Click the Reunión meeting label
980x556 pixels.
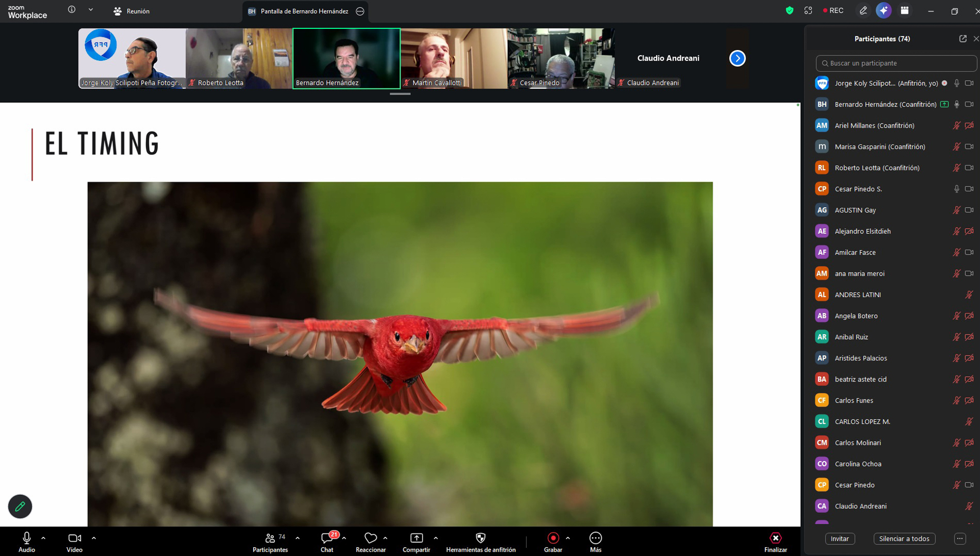131,11
